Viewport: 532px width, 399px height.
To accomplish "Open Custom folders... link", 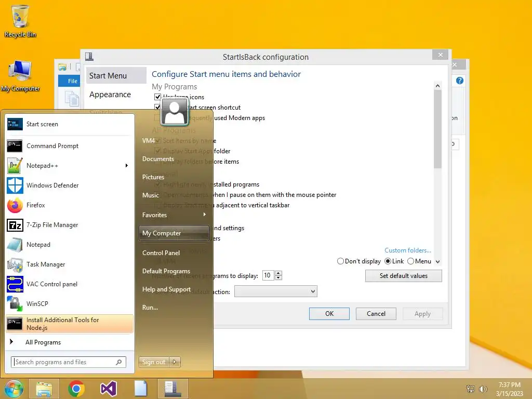I will click(x=408, y=250).
